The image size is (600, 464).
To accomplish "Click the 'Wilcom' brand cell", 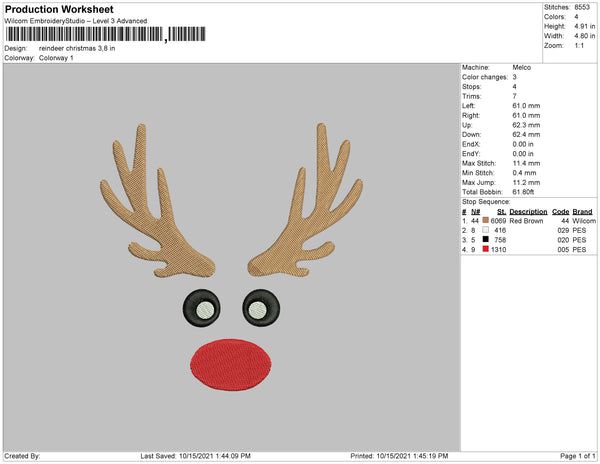I will click(584, 221).
